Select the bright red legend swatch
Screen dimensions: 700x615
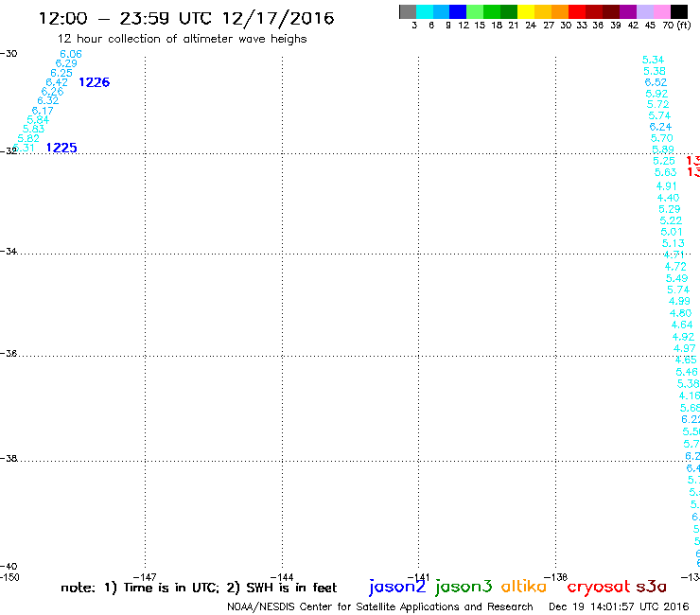click(577, 11)
